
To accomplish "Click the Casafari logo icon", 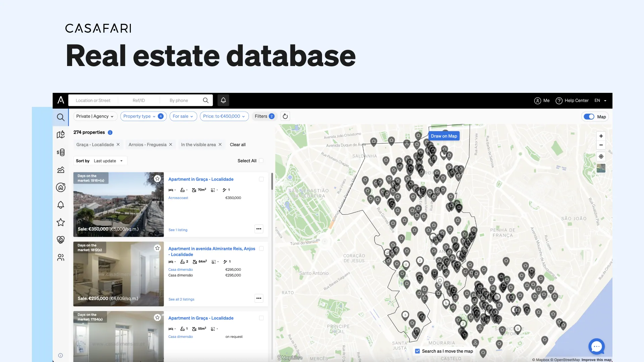I will pos(61,100).
